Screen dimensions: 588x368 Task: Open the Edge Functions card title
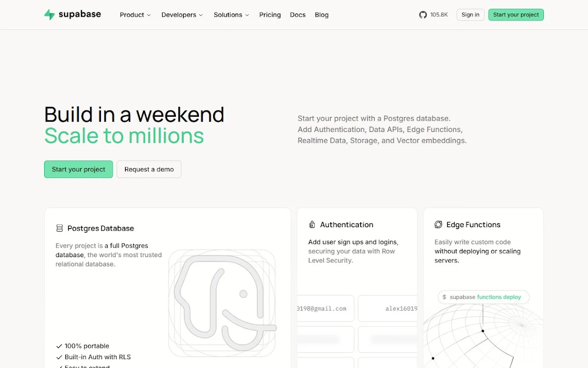tap(473, 225)
